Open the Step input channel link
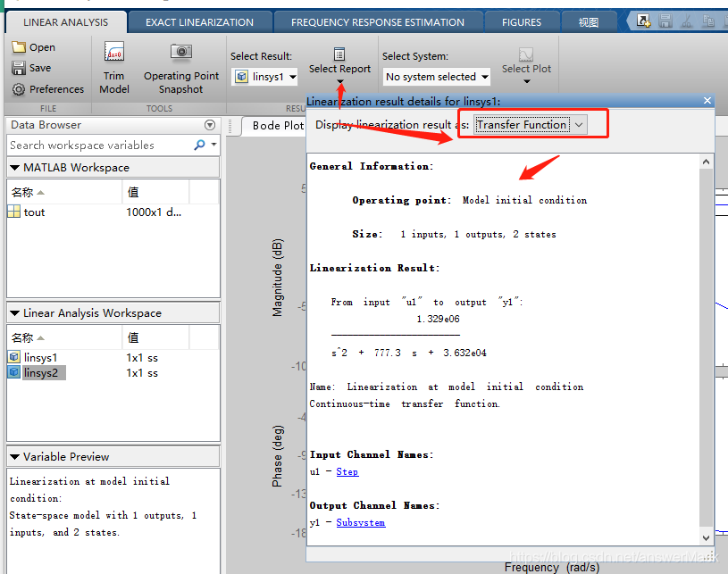Viewport: 728px width, 574px height. [x=347, y=472]
